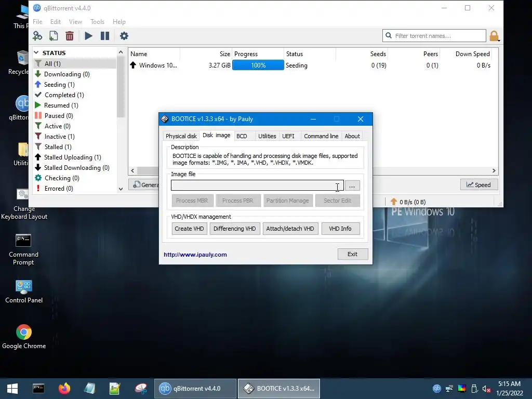This screenshot has width=532, height=399.
Task: Click the Create VHD button
Action: (189, 229)
